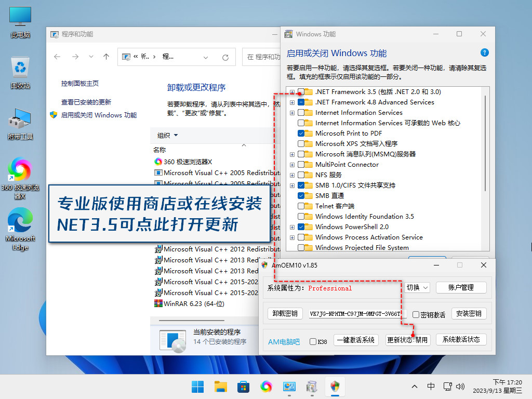This screenshot has height=399, width=532.
Task: Click the up-one-level arrow in 程序和功能
Action: pyautogui.click(x=106, y=57)
